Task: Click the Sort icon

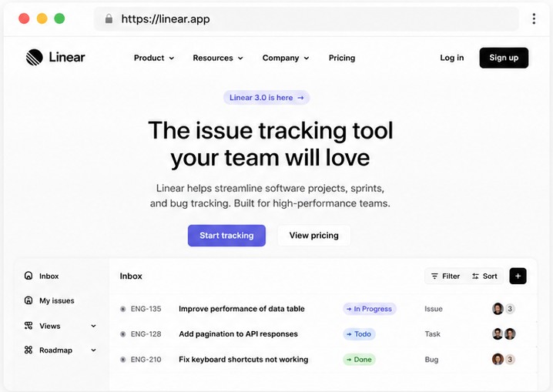Action: coord(475,276)
